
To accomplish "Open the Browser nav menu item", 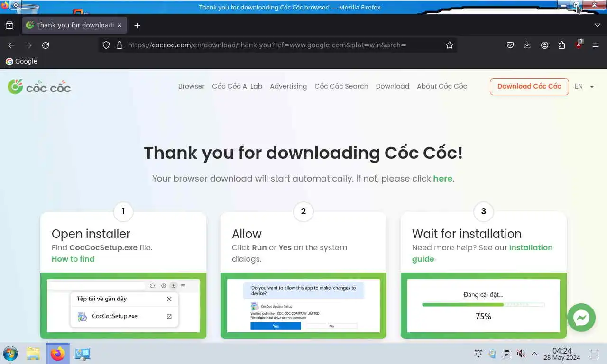I will point(192,86).
